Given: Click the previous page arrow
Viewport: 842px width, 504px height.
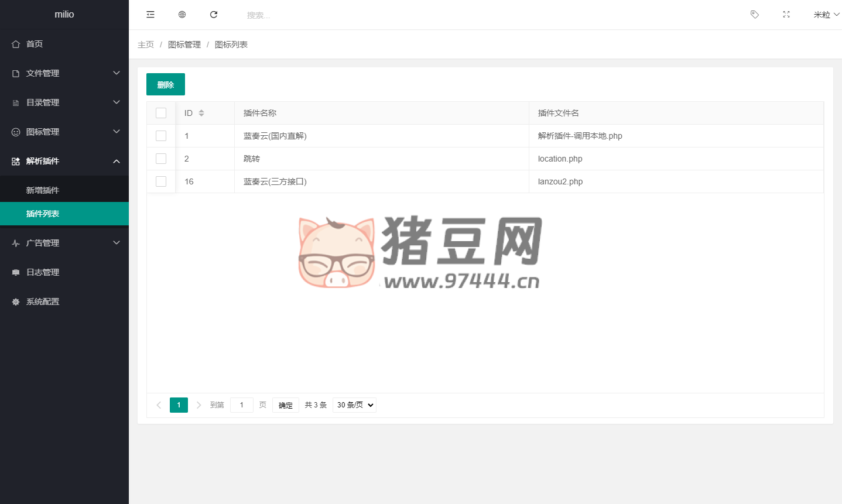Looking at the screenshot, I should 159,405.
